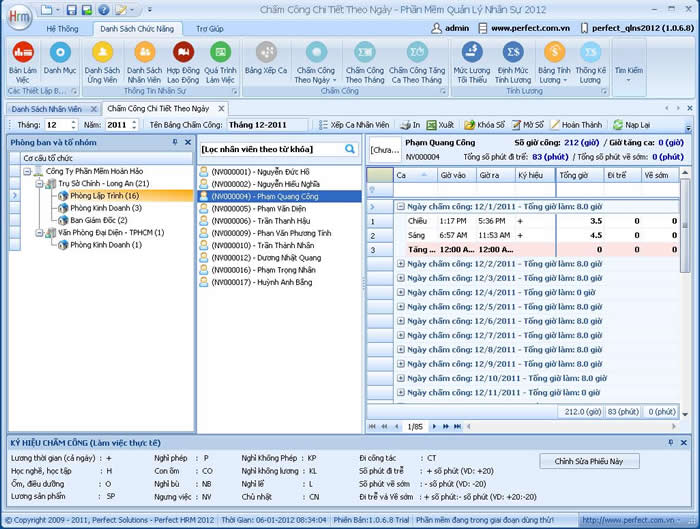
Task: Select employee Huỳnh Anh Bằng
Action: pos(262,282)
